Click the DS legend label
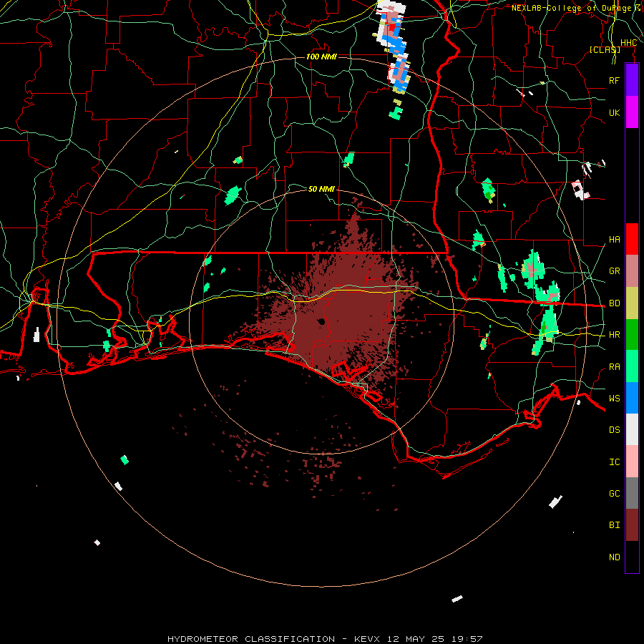 (614, 430)
